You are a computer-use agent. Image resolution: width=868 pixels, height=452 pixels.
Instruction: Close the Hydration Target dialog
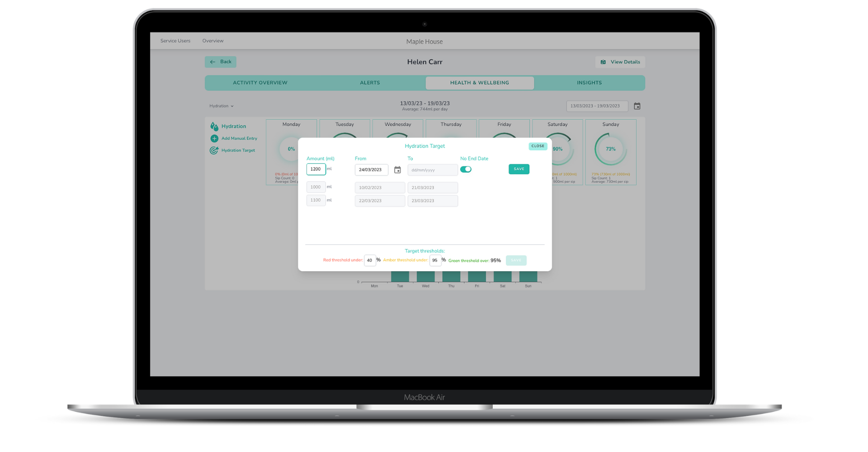coord(538,146)
